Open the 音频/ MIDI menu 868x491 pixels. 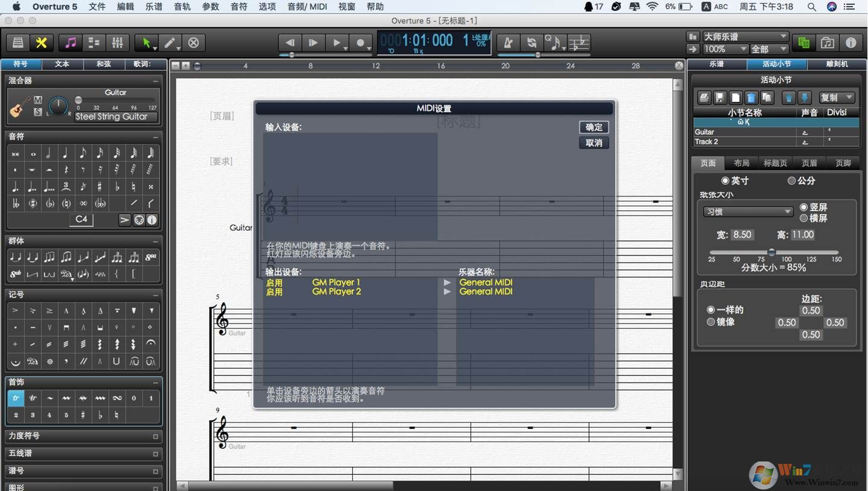click(x=307, y=7)
